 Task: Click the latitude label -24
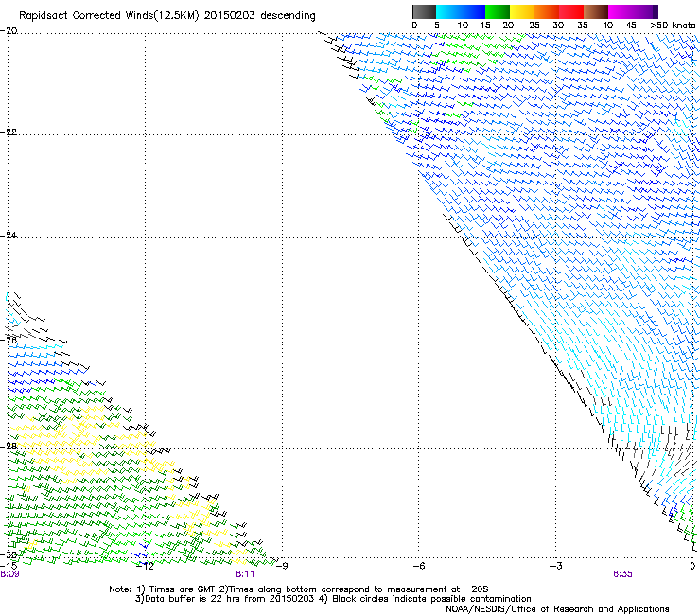coord(9,235)
